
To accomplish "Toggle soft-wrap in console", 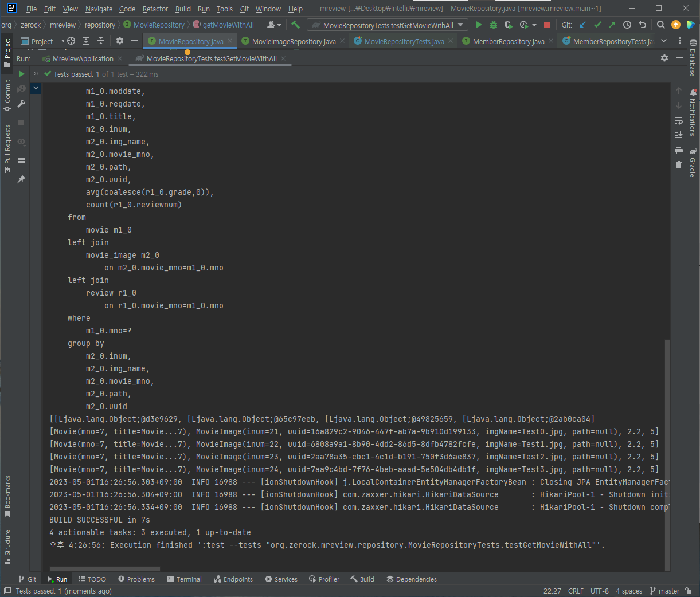I will point(679,120).
